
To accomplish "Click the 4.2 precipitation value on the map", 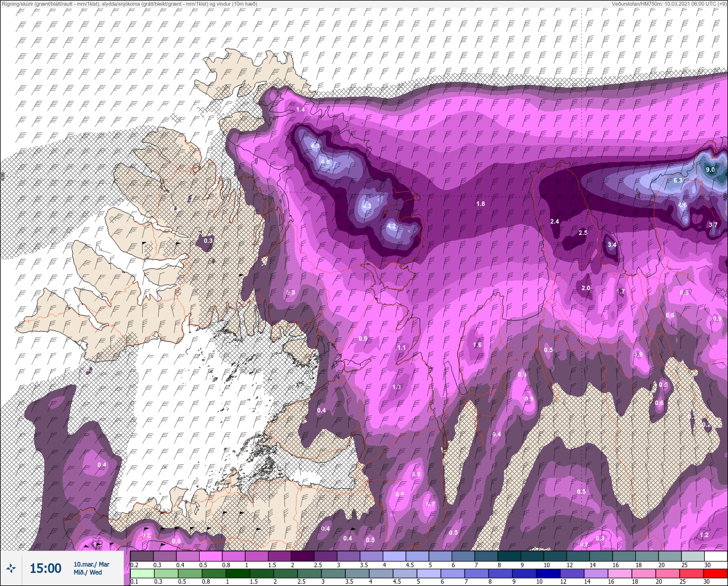I will (x=391, y=226).
